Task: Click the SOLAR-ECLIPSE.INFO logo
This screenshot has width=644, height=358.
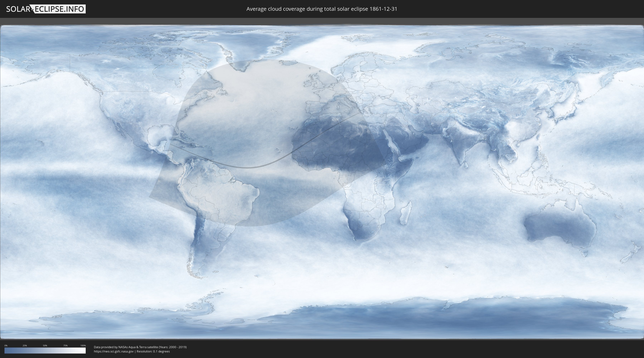Action: click(x=46, y=9)
